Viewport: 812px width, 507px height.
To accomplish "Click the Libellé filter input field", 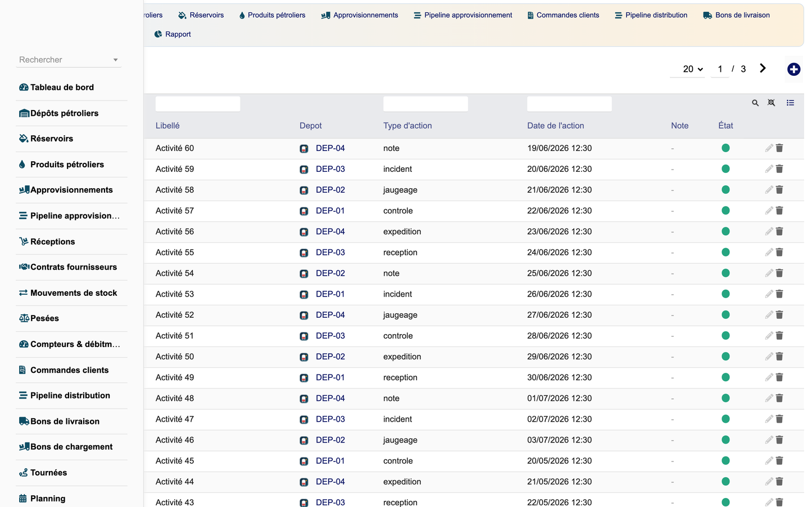I will [x=198, y=103].
